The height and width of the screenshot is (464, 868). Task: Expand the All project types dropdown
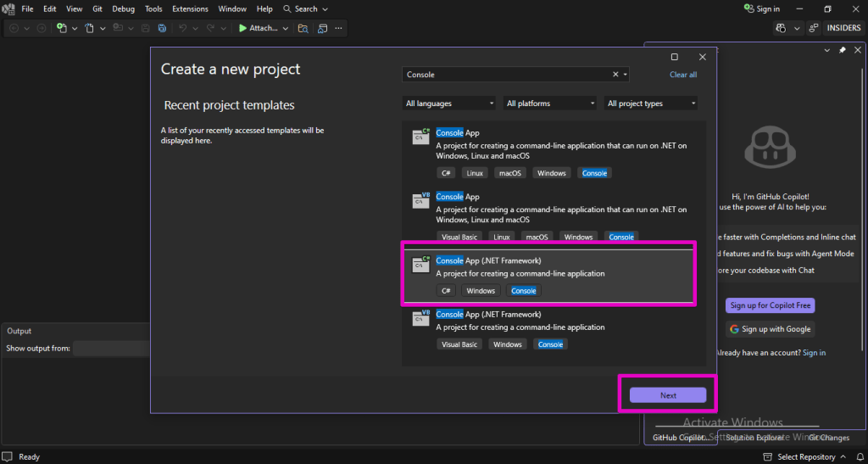pyautogui.click(x=651, y=103)
